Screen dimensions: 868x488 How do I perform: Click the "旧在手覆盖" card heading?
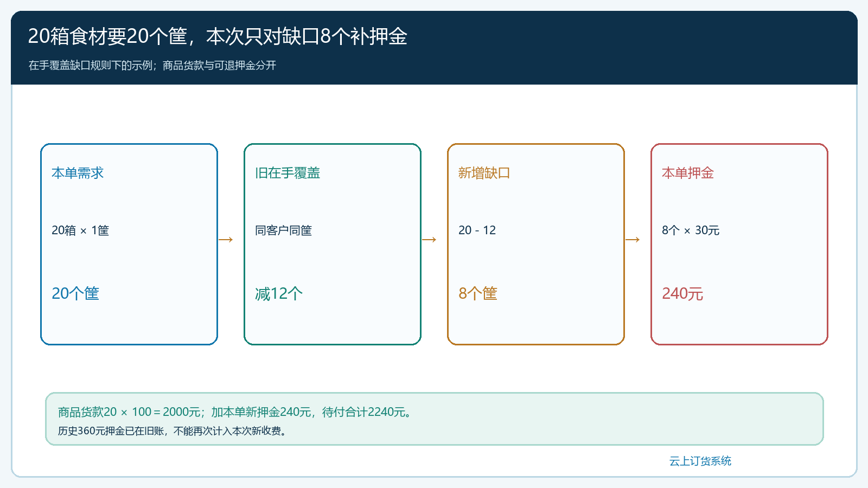(x=288, y=173)
